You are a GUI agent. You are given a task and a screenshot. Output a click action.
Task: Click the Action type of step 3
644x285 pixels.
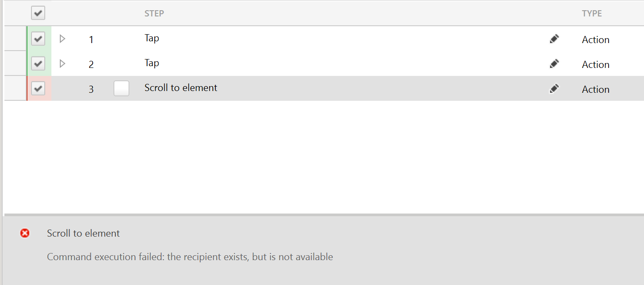pos(595,90)
